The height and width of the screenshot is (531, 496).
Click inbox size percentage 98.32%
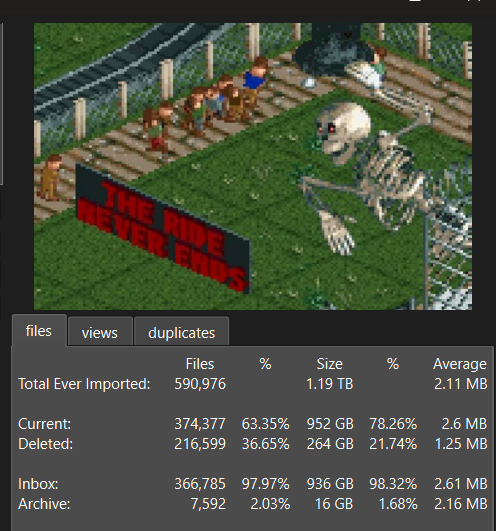point(393,484)
